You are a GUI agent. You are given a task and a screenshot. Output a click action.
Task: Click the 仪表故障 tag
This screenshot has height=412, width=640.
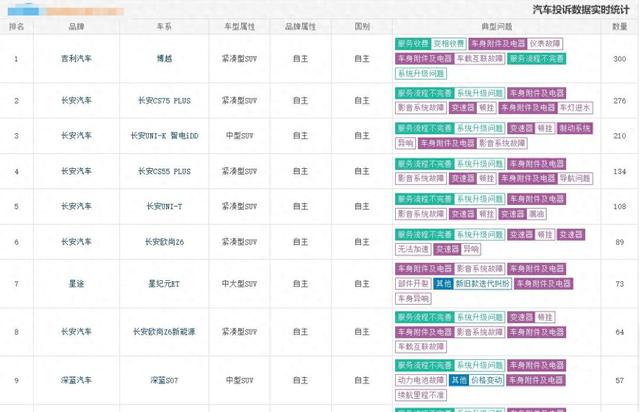(x=544, y=44)
